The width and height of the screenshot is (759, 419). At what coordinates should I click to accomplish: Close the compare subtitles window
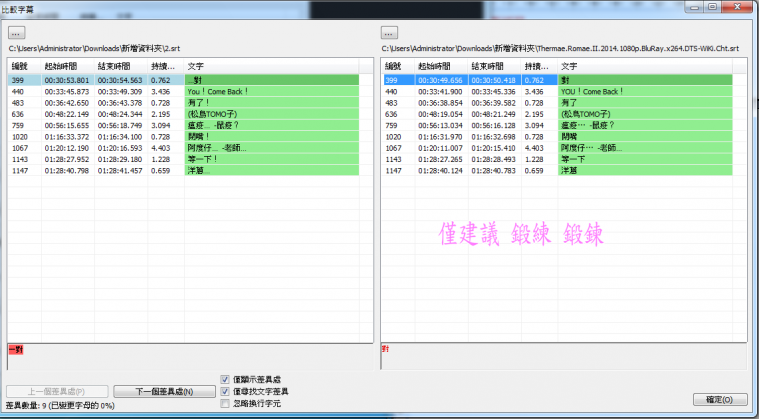tap(737, 7)
